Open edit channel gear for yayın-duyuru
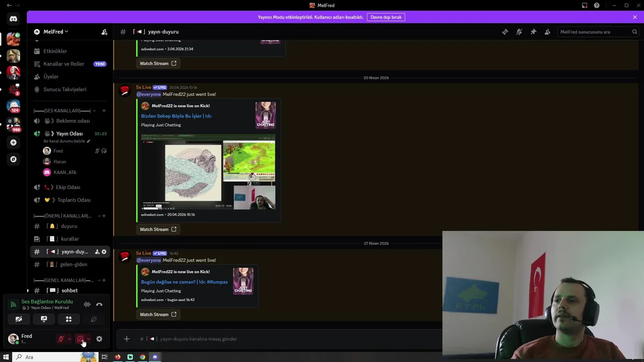 pyautogui.click(x=104, y=252)
